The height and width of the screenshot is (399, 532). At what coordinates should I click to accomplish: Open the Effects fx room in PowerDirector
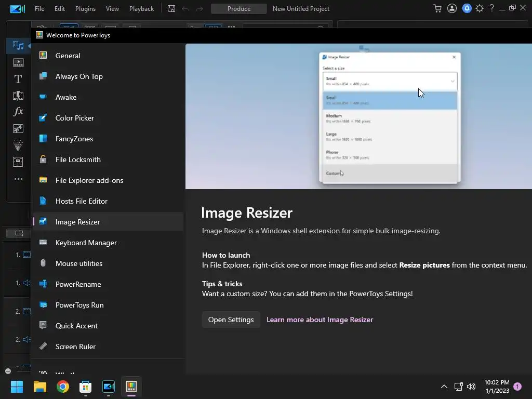point(18,112)
